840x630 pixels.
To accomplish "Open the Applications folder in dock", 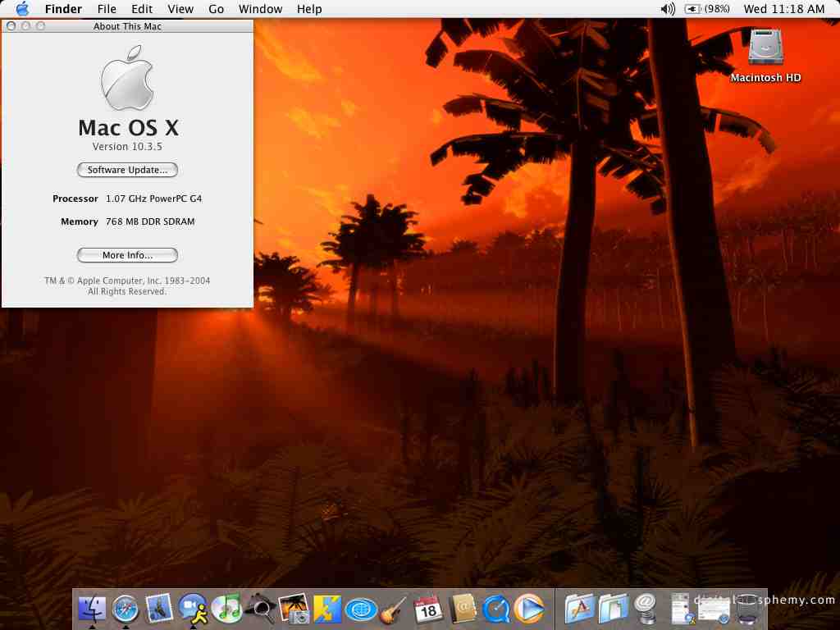I will coord(578,609).
